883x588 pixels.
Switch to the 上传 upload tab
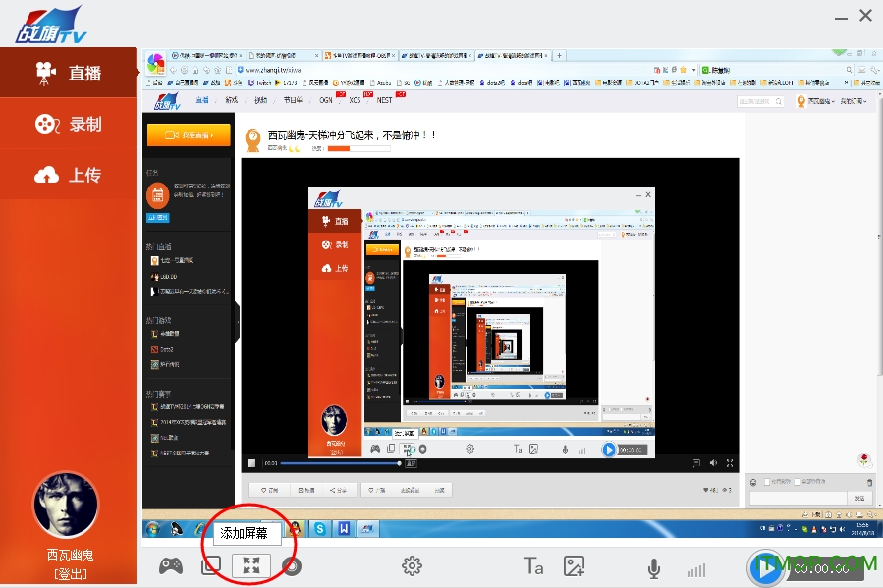click(68, 175)
